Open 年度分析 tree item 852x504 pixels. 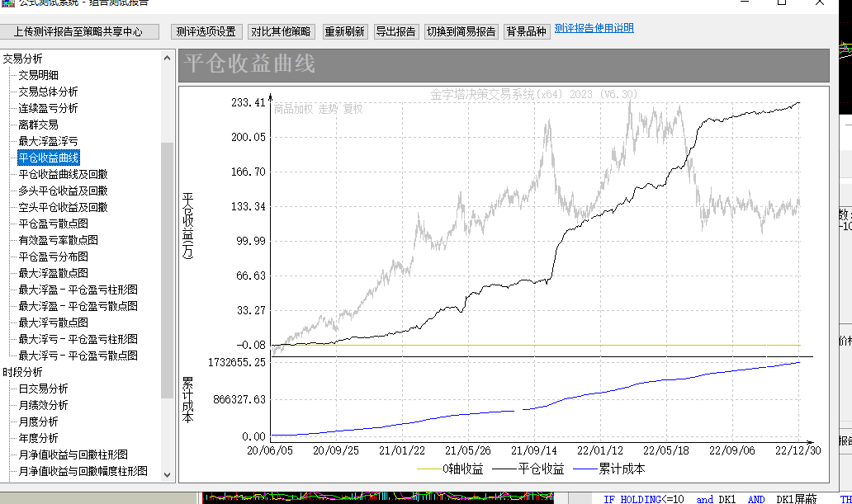pyautogui.click(x=39, y=438)
